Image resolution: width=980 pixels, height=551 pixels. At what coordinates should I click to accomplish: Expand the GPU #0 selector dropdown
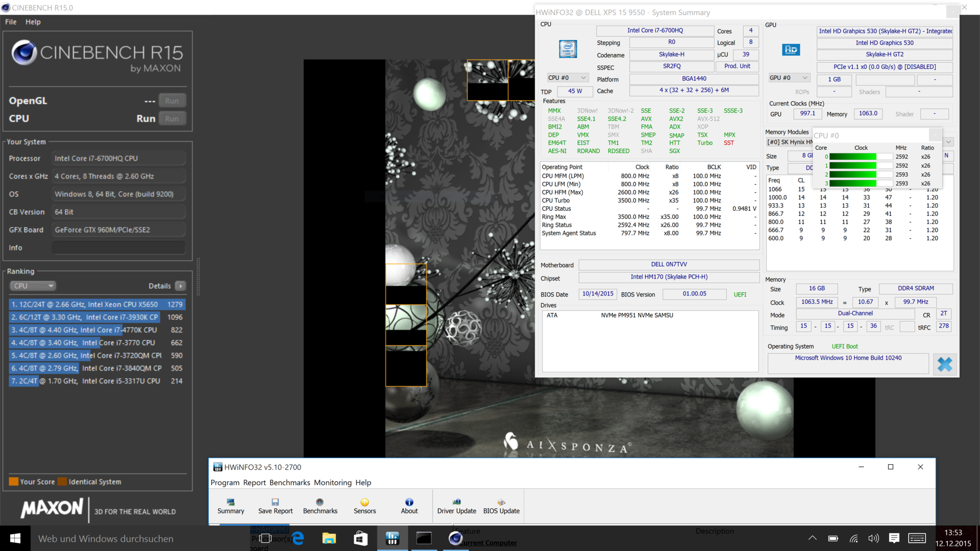(x=789, y=78)
